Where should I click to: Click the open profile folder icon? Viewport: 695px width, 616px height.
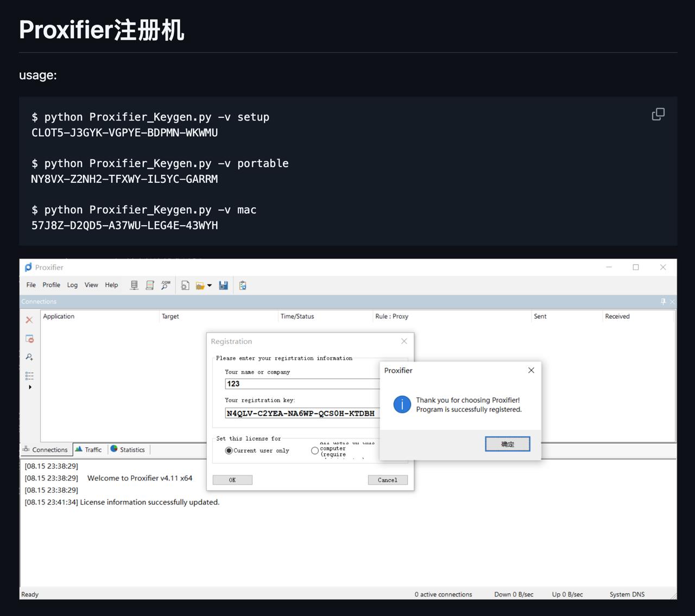click(200, 285)
